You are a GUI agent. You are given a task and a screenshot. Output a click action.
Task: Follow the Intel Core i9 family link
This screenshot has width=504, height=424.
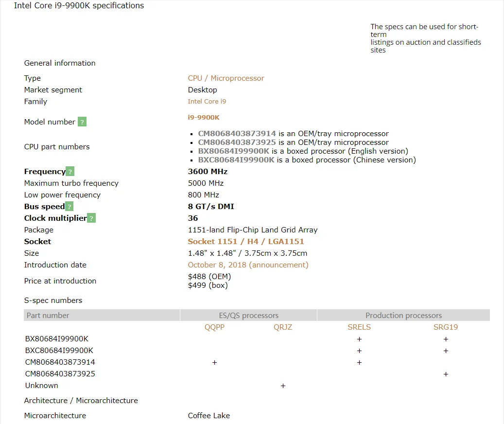tap(207, 101)
